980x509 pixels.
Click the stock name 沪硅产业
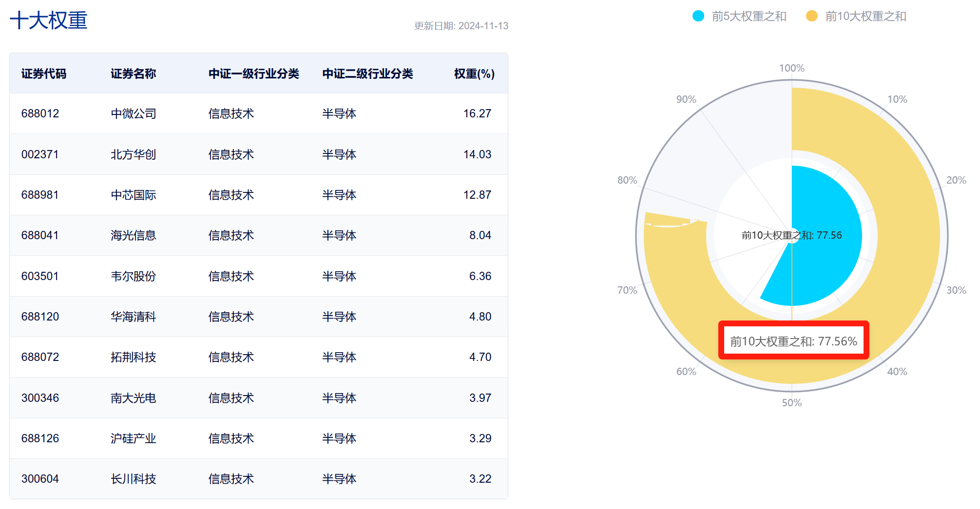pos(133,438)
